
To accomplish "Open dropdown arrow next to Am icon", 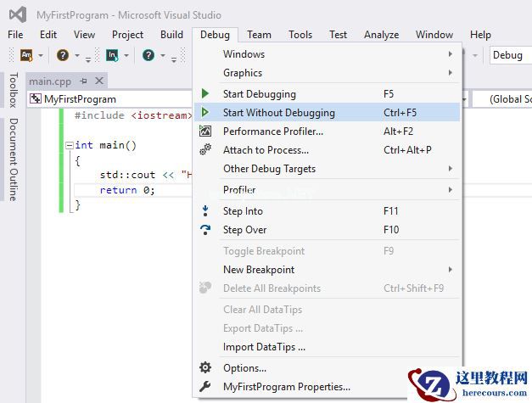I will (41, 55).
